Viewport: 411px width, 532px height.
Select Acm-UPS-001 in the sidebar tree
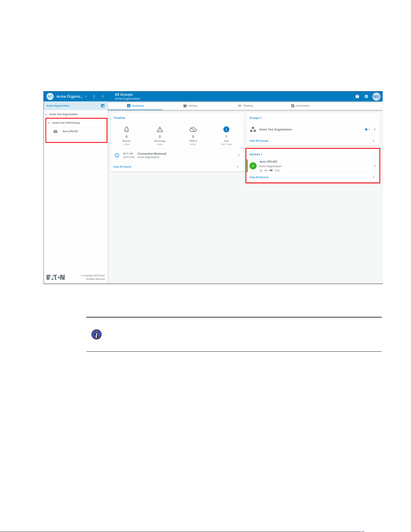70,131
